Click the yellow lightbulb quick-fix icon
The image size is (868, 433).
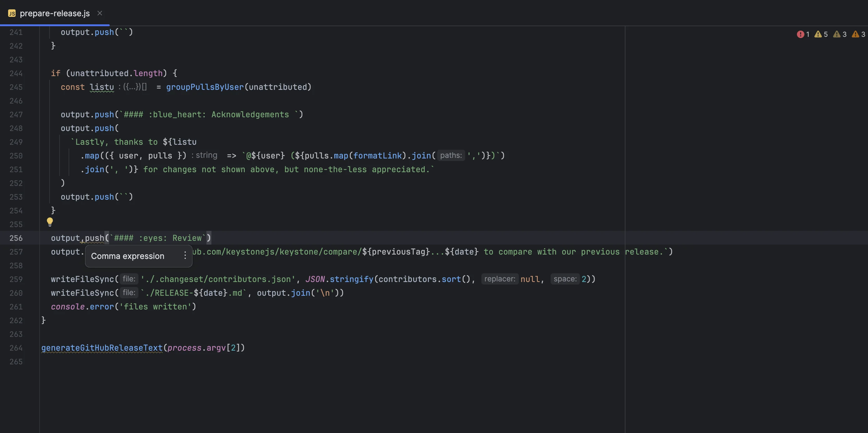[50, 222]
